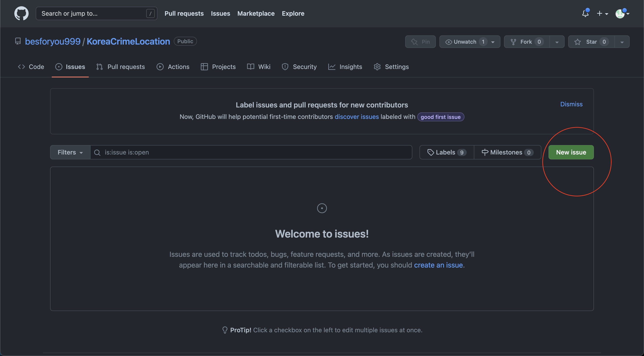The image size is (644, 356).
Task: Click the issue search field is:issue is:open
Action: (251, 152)
